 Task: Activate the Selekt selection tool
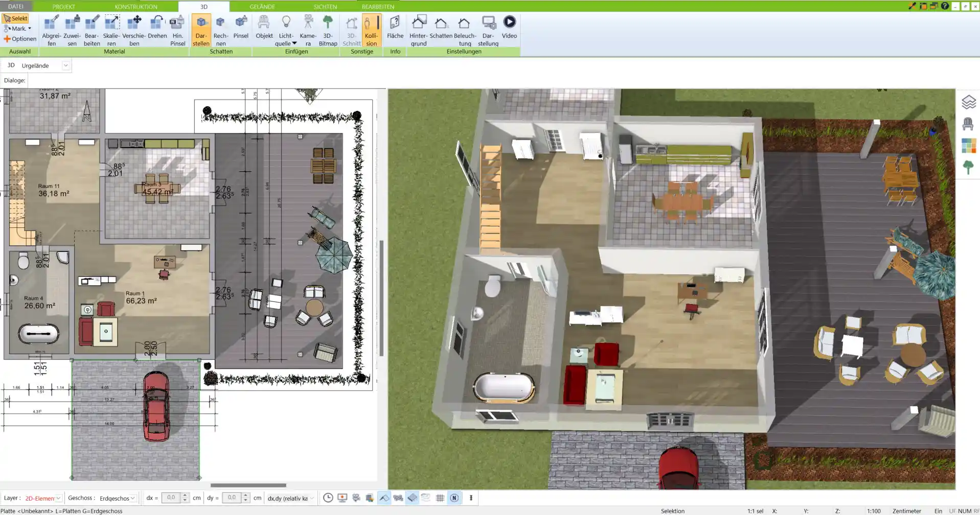click(16, 18)
